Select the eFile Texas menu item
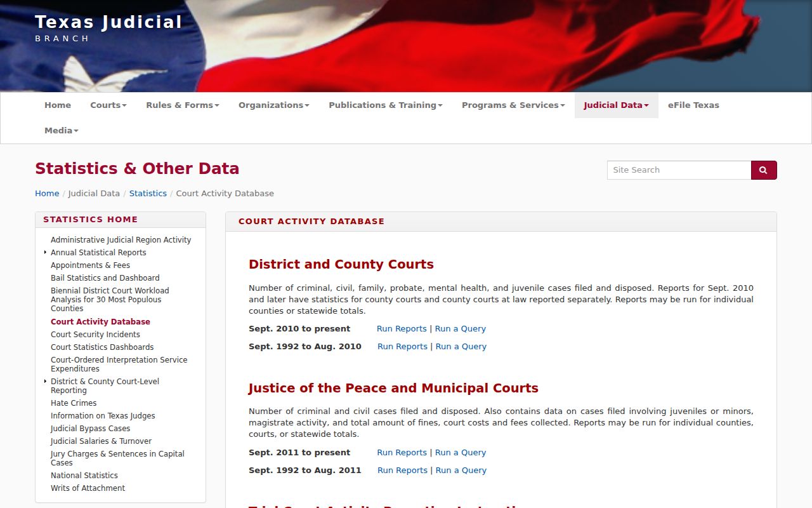 point(693,105)
